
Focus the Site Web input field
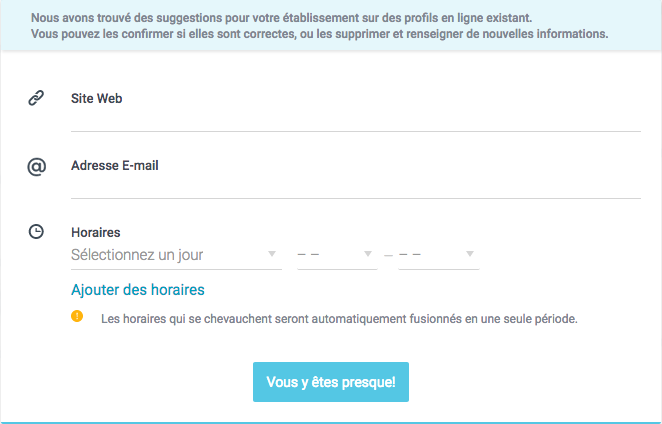pos(355,119)
